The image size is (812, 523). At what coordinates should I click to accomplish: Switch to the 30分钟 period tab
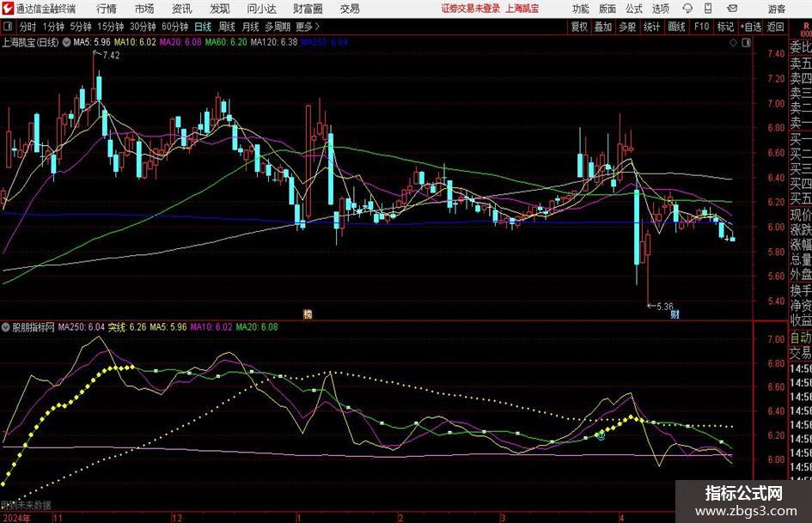coord(143,27)
